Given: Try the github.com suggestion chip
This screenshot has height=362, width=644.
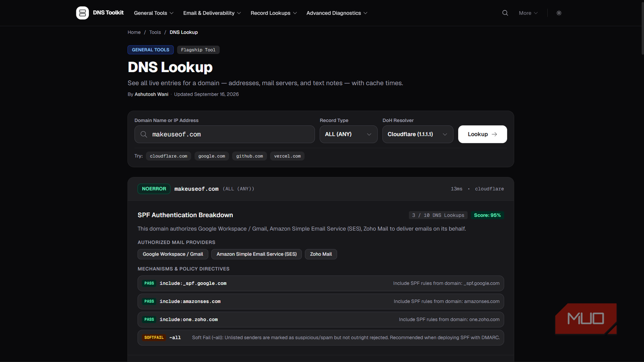Looking at the screenshot, I should click(249, 156).
